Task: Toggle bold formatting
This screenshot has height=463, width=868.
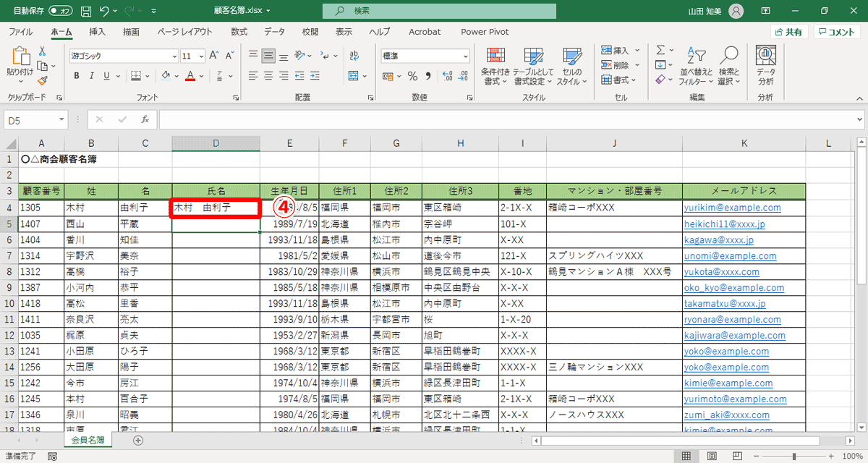Action: click(77, 76)
